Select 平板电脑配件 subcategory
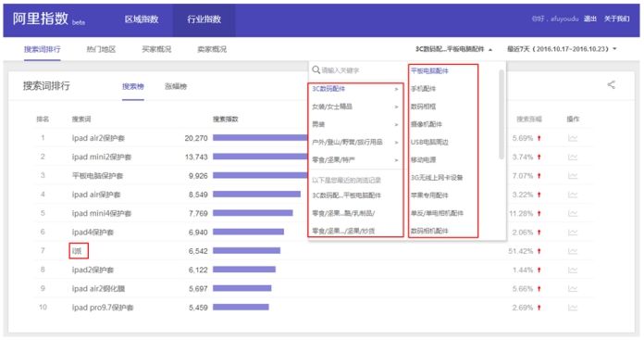 (429, 70)
